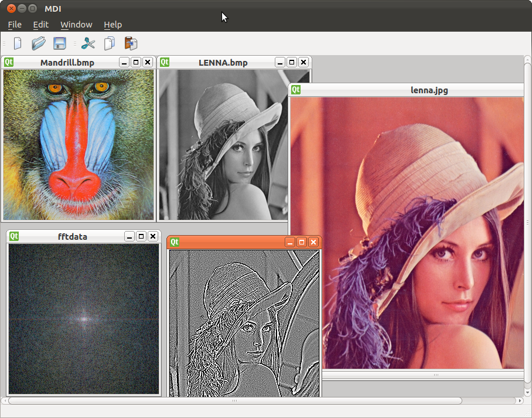Click the lenna.jpg title bar text
Viewport: 532px width, 418px height.
tap(429, 90)
